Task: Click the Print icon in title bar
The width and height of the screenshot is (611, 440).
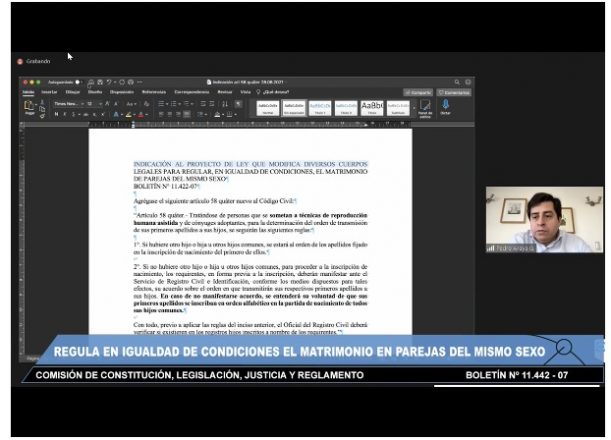Action: 131,82
